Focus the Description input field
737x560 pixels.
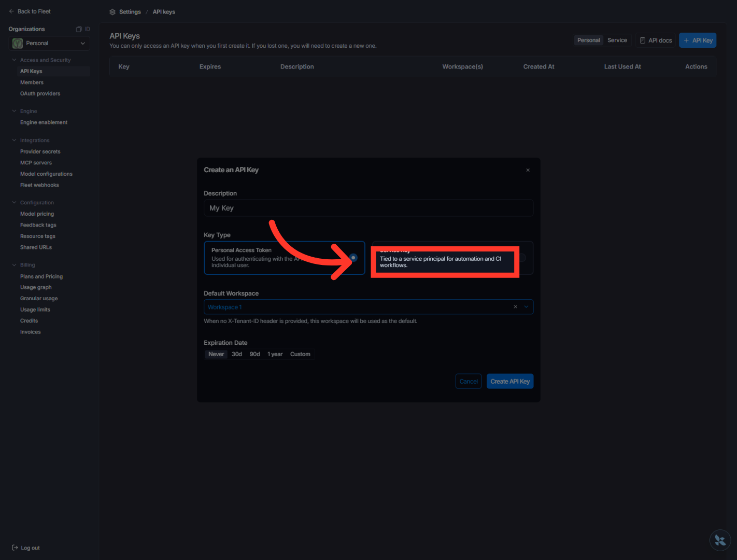point(368,208)
